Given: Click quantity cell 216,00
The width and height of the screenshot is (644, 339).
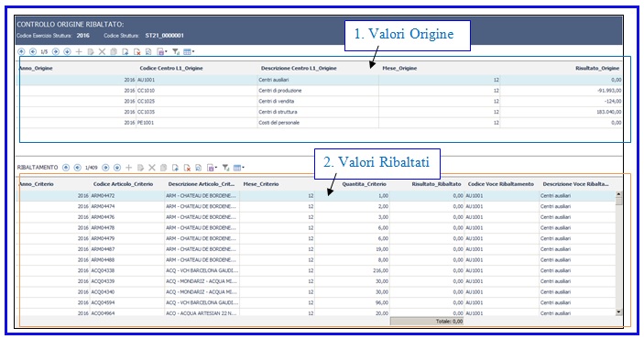Looking at the screenshot, I should (352, 270).
